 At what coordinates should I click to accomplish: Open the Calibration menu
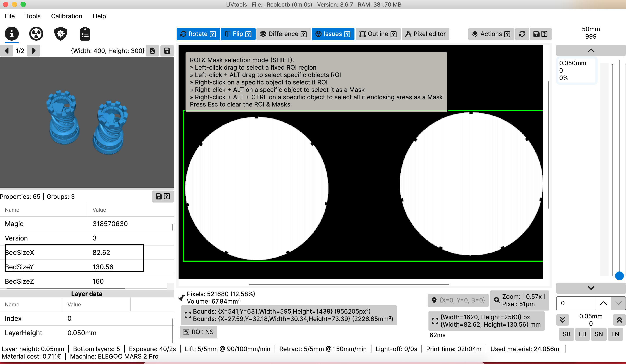point(66,16)
